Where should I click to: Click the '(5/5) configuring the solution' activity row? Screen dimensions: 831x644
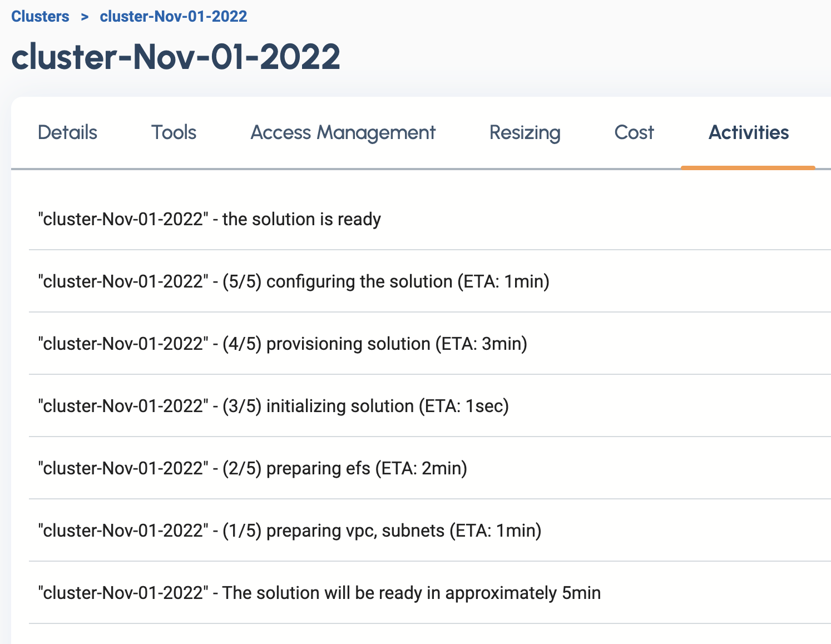point(294,281)
